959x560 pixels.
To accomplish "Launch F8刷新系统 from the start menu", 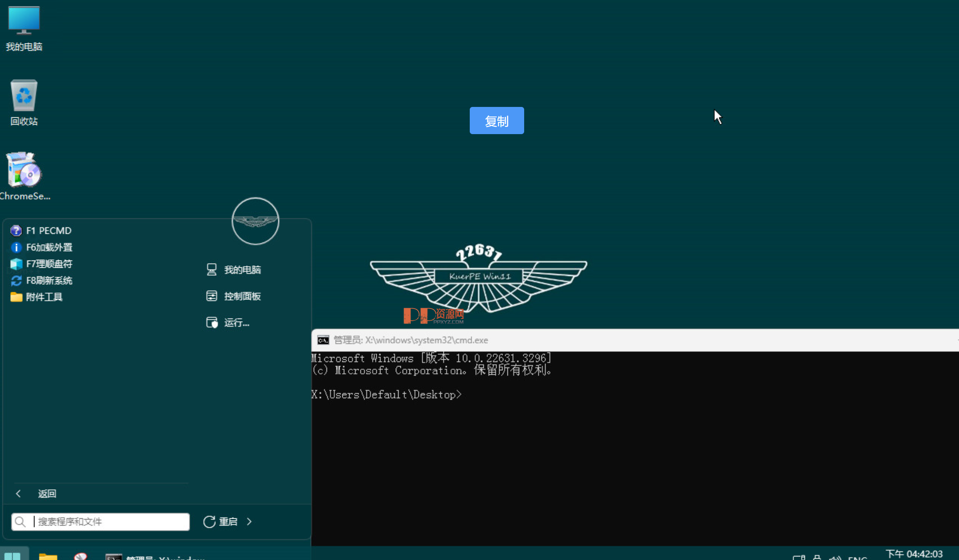I will [49, 280].
